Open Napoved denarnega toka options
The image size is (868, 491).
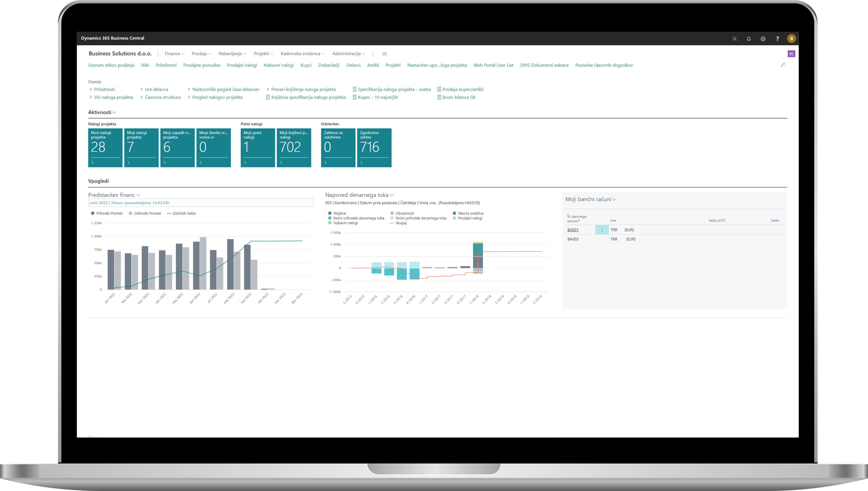click(359, 195)
